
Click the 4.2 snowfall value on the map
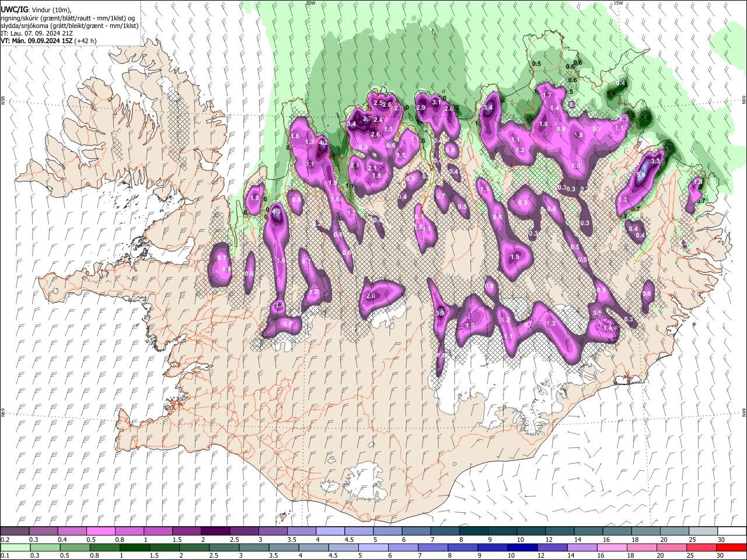323,142
